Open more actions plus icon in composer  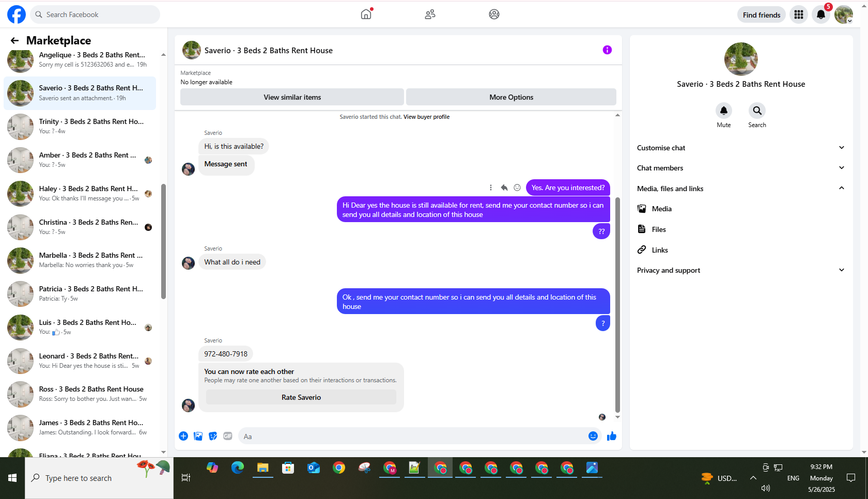pyautogui.click(x=183, y=436)
